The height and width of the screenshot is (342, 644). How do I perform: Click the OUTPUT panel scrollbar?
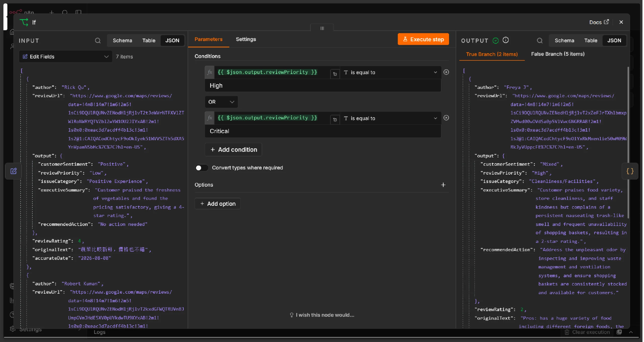[628, 142]
